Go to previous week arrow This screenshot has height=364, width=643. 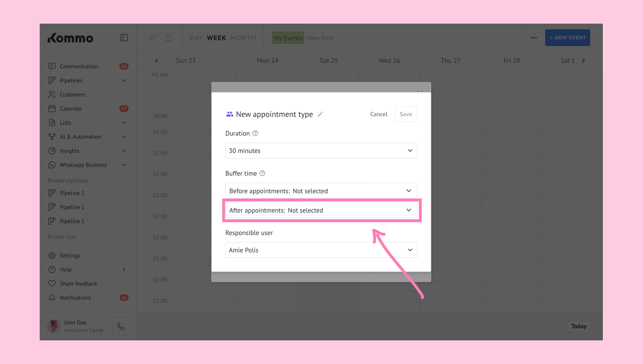pyautogui.click(x=156, y=61)
